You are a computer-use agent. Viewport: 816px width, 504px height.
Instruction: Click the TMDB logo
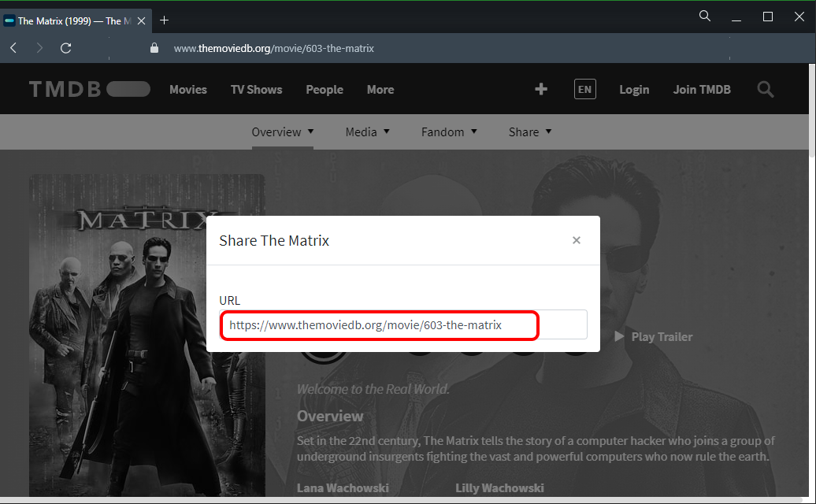[x=90, y=89]
